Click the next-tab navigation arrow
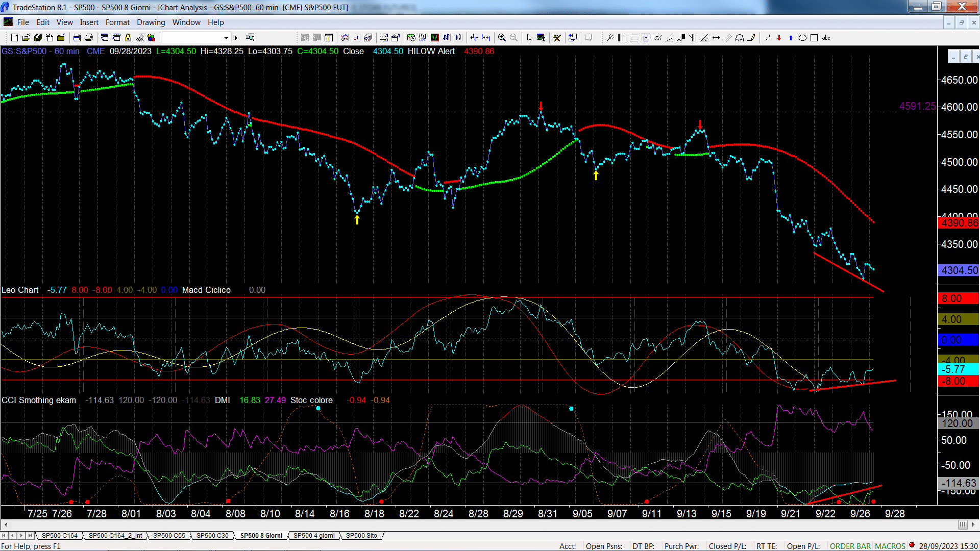Screen dimensions: 980x551 [x=21, y=535]
